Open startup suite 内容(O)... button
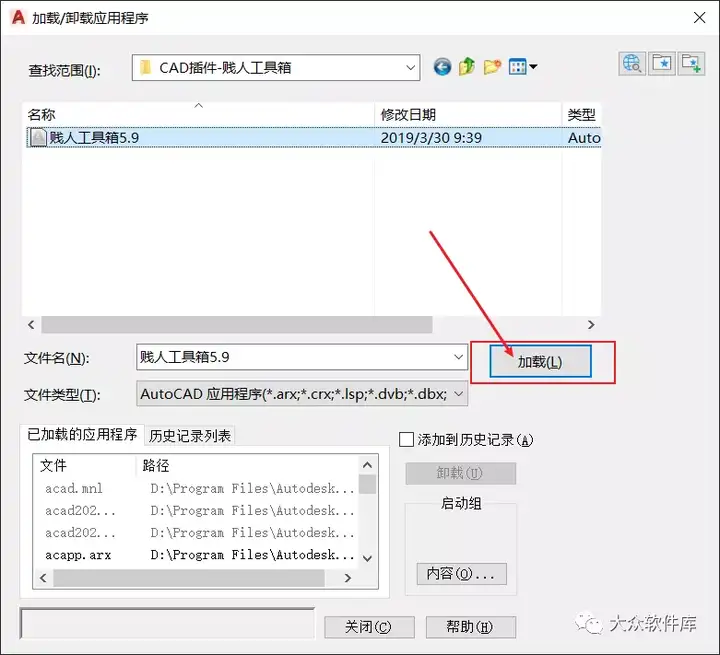 tap(461, 574)
